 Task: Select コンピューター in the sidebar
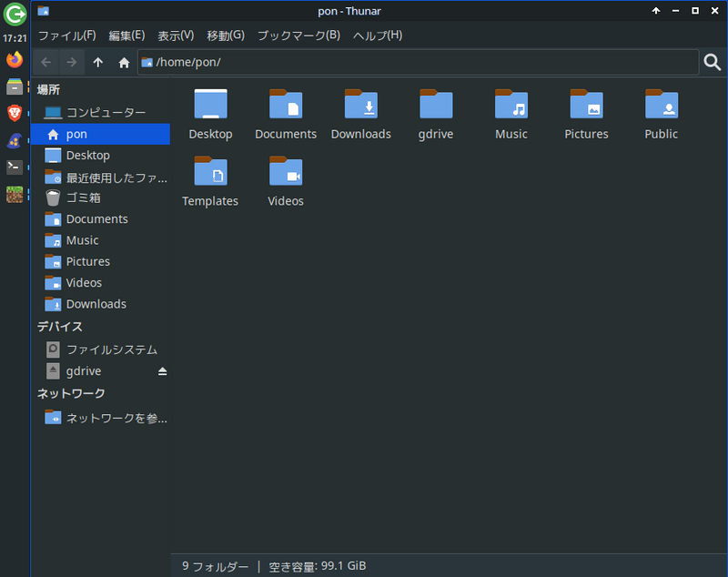click(100, 112)
